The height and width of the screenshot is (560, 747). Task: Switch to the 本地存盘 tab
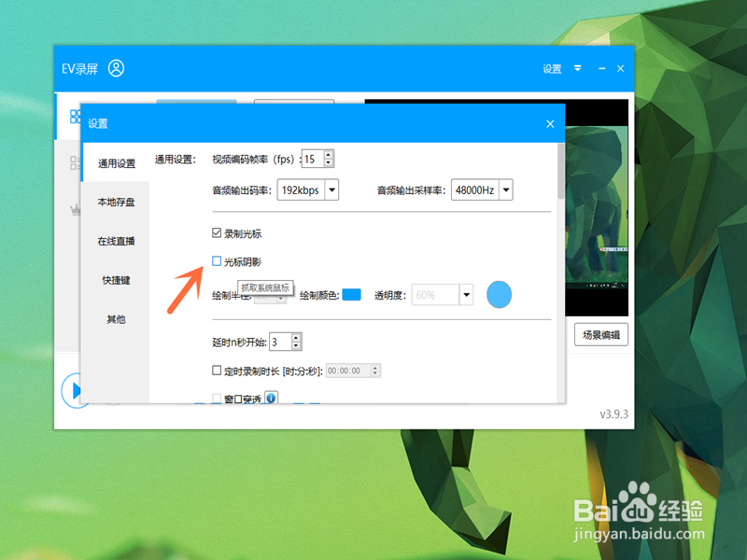116,202
